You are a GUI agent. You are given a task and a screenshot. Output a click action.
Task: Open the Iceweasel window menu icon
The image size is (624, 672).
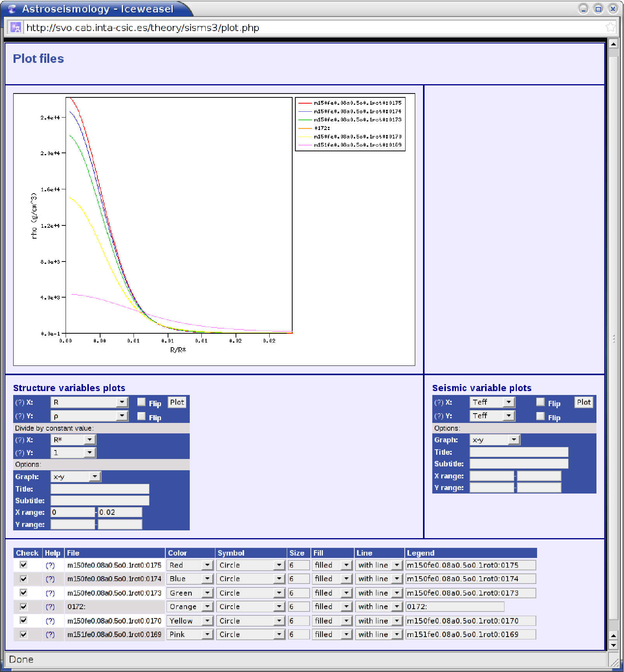pos(12,9)
